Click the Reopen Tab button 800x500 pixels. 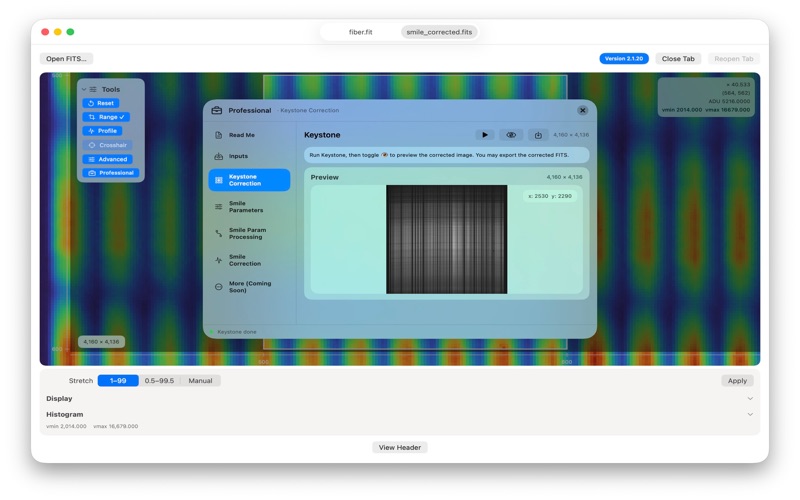click(734, 59)
